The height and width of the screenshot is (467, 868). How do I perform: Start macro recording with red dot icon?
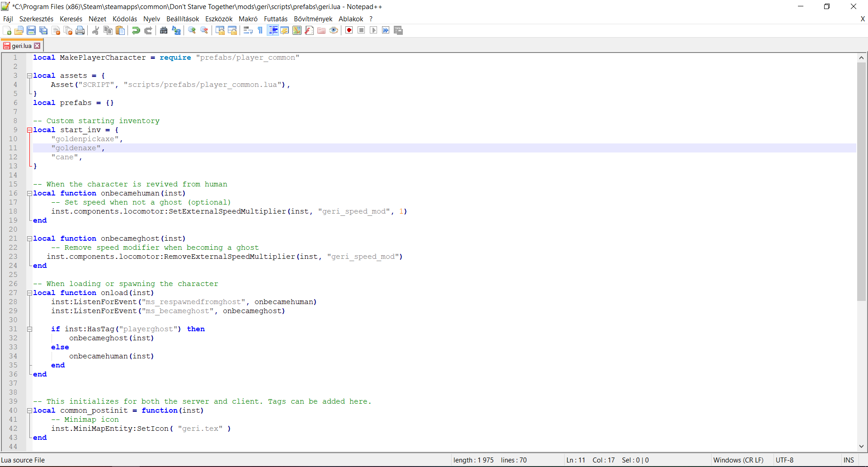click(349, 30)
